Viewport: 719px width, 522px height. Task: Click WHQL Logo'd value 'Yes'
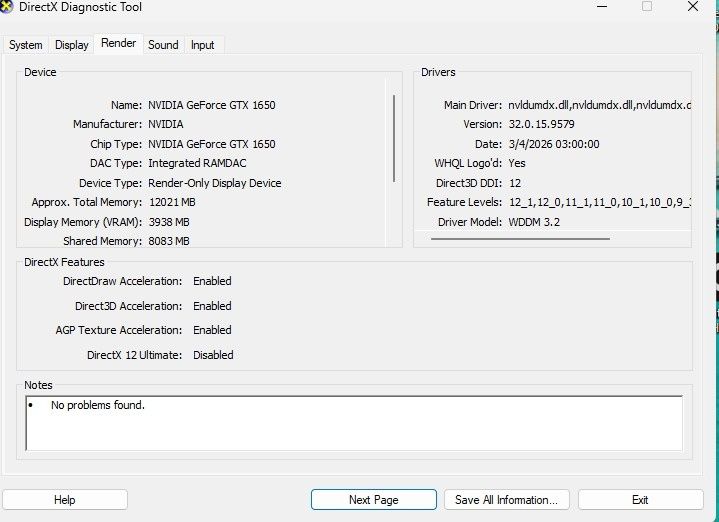point(517,163)
